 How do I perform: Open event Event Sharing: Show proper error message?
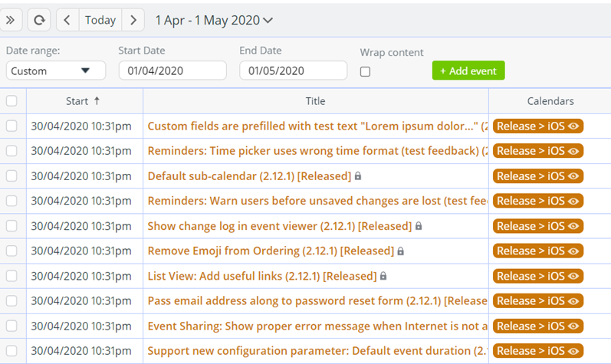click(x=317, y=326)
